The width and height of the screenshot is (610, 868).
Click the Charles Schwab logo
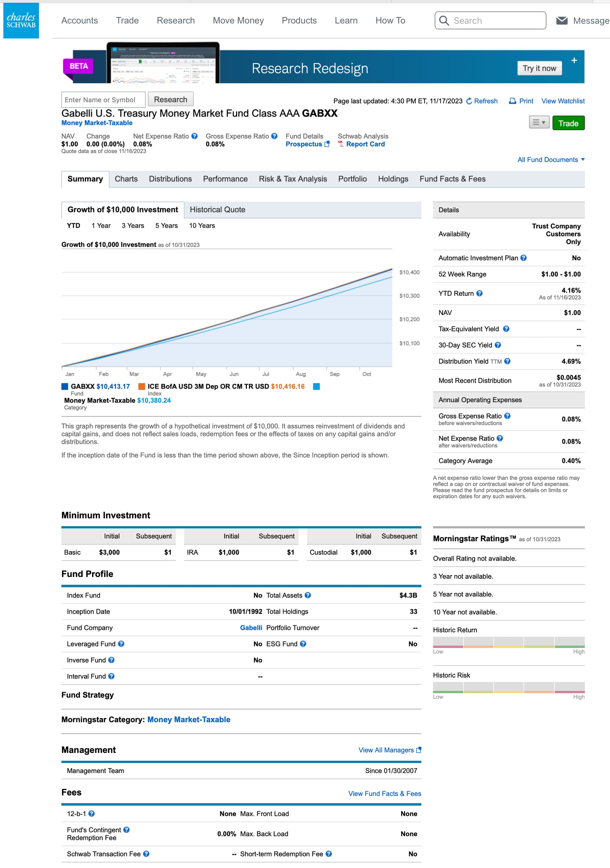(x=21, y=20)
